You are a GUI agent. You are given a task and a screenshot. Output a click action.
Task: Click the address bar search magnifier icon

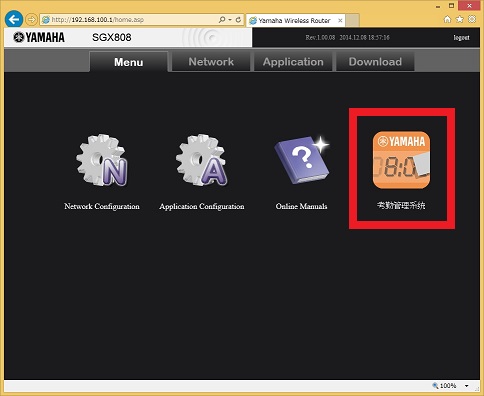[222, 20]
